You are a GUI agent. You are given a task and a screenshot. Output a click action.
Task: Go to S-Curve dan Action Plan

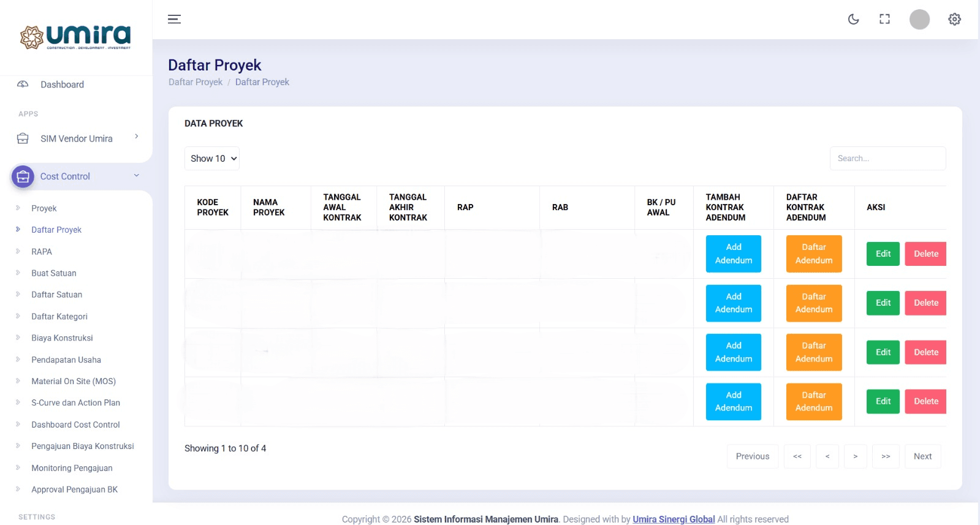click(75, 402)
